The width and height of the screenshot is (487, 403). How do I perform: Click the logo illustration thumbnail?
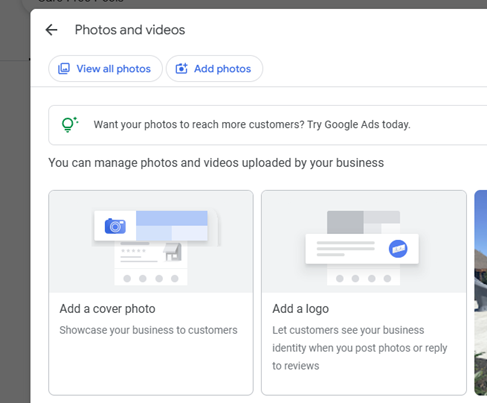point(364,242)
